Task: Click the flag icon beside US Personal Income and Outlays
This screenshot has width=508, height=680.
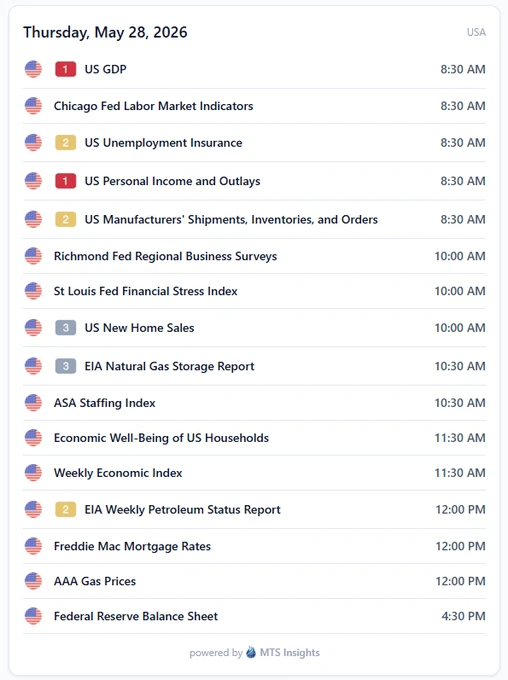Action: 33,181
